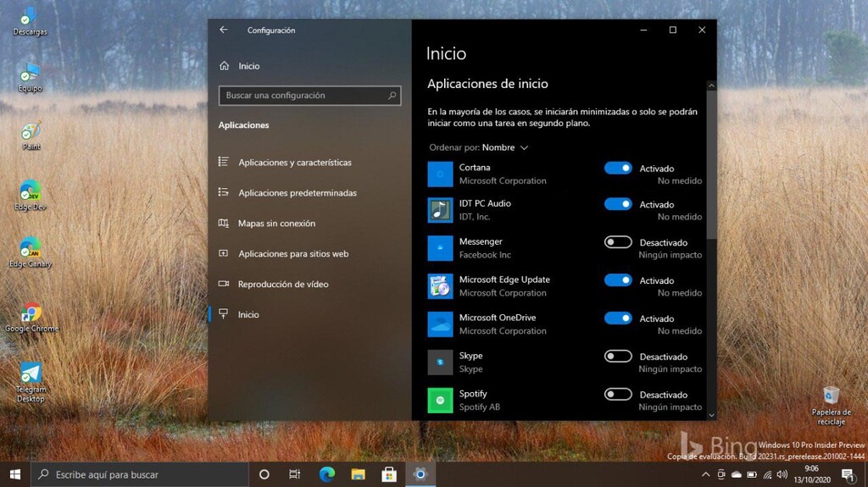868x487 pixels.
Task: Click OneDrive cloud tray icon
Action: click(x=737, y=474)
